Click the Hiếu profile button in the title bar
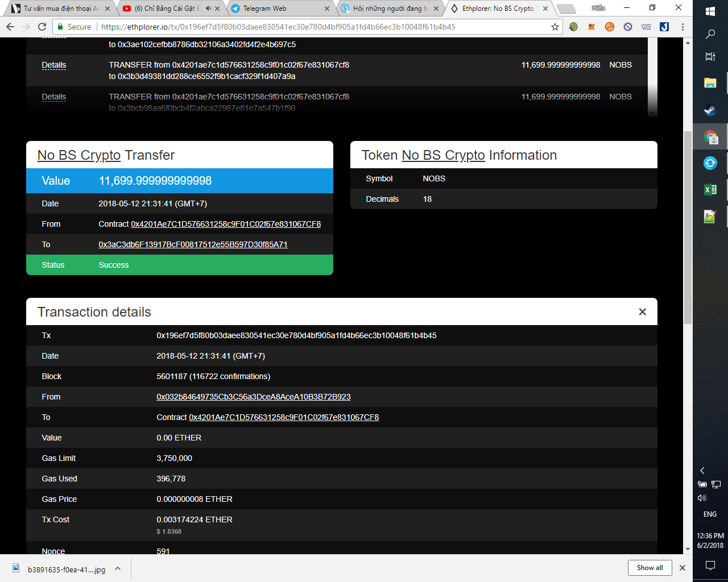 pyautogui.click(x=598, y=8)
